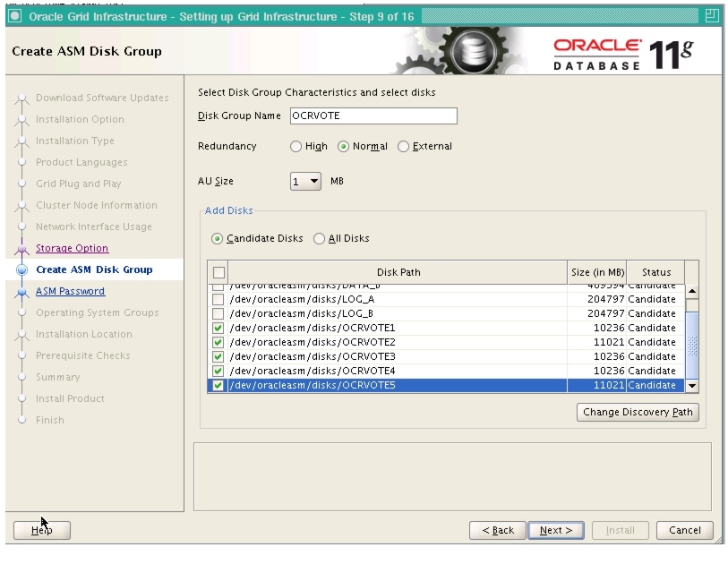Click the Help button

42,530
